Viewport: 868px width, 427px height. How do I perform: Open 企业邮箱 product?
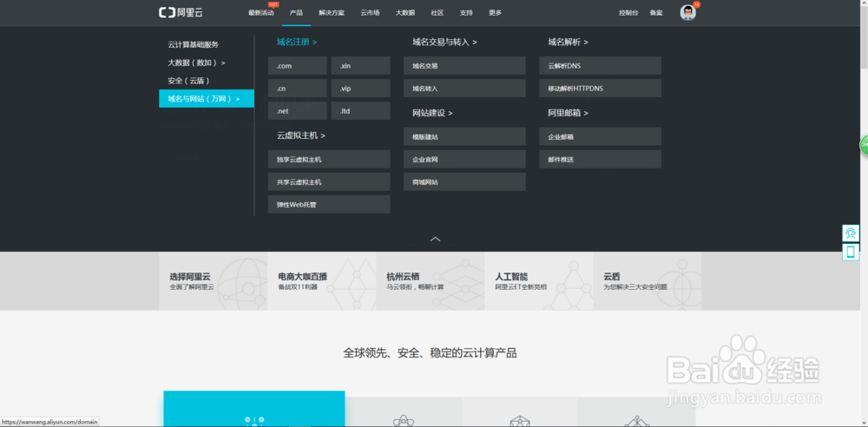pos(600,136)
